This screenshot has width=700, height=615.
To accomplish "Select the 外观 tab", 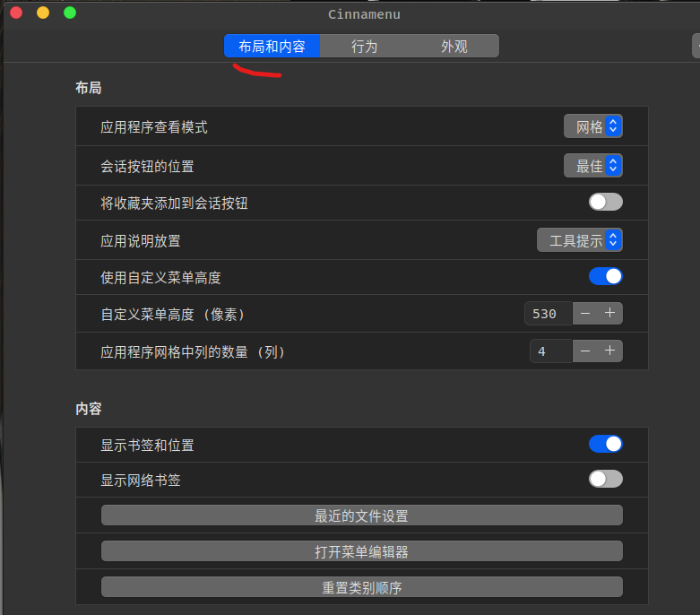I will (x=454, y=46).
